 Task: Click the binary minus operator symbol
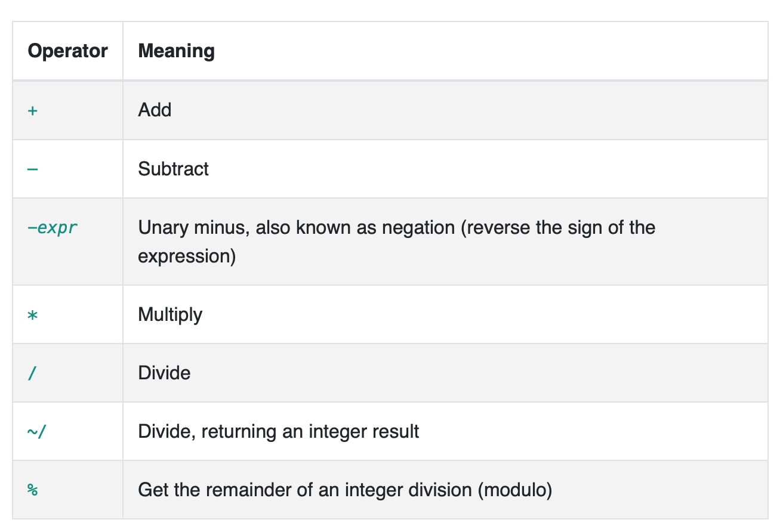[x=33, y=169]
